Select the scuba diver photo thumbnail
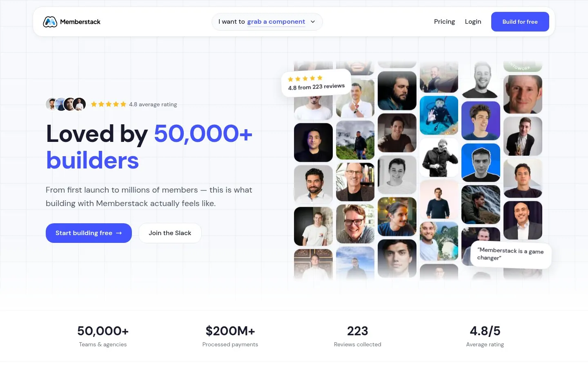 click(439, 115)
